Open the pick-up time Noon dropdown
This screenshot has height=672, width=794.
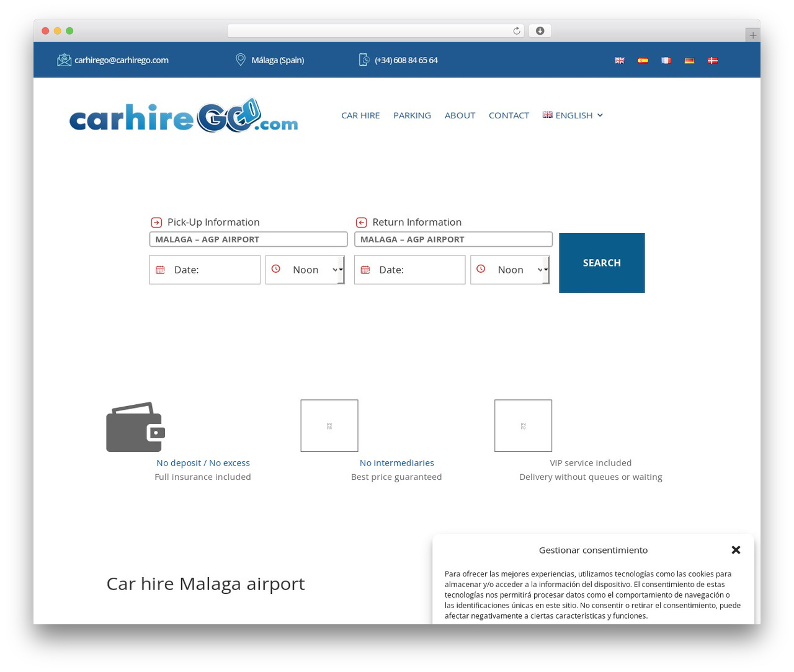point(305,270)
